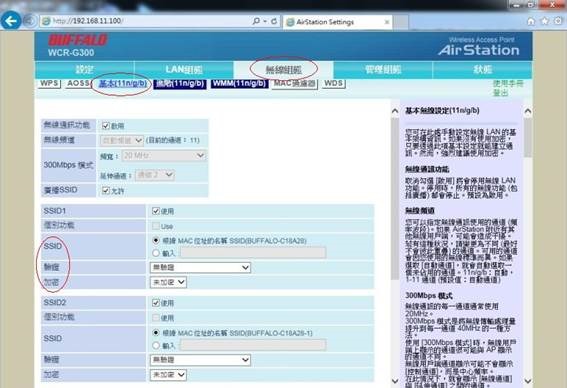Click the SSID2 輸入 text field

253,345
